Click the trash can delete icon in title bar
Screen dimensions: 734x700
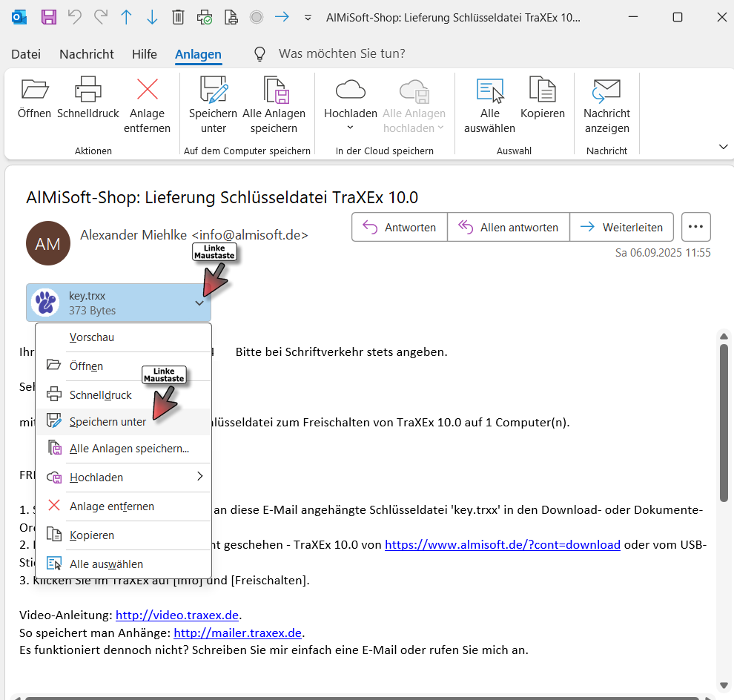[x=178, y=17]
